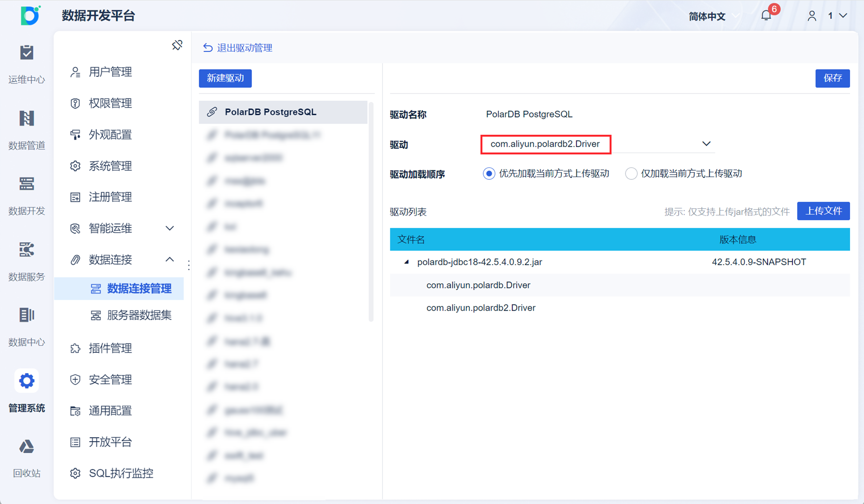
Task: Click the 新建驱动 button
Action: click(x=225, y=78)
